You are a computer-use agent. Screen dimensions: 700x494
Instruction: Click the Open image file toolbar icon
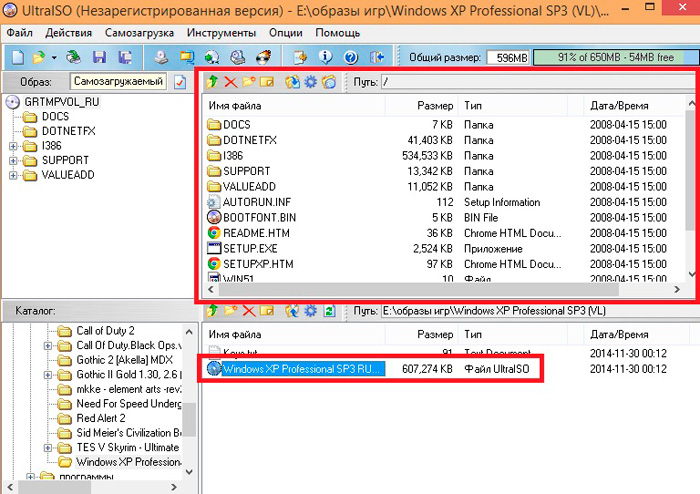[x=39, y=57]
